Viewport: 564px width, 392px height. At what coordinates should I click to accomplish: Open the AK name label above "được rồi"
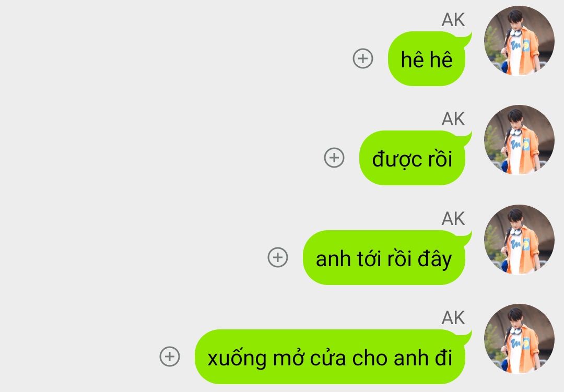point(453,119)
